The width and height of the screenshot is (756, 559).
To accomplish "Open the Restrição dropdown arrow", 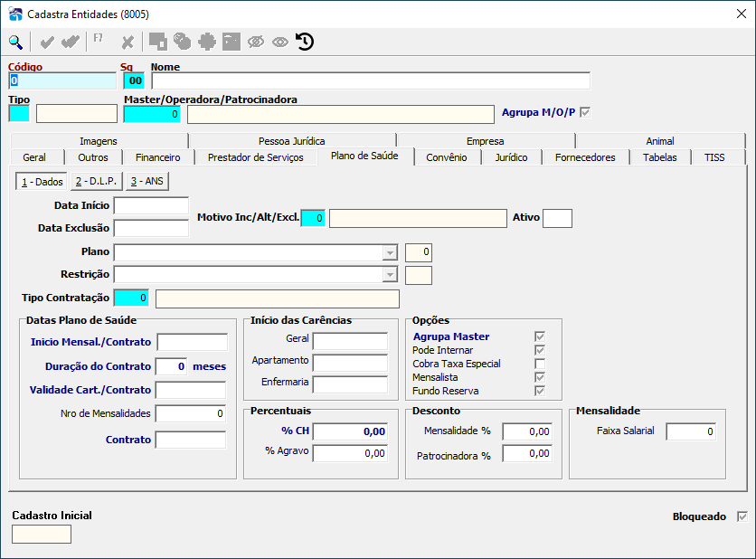I will click(390, 275).
